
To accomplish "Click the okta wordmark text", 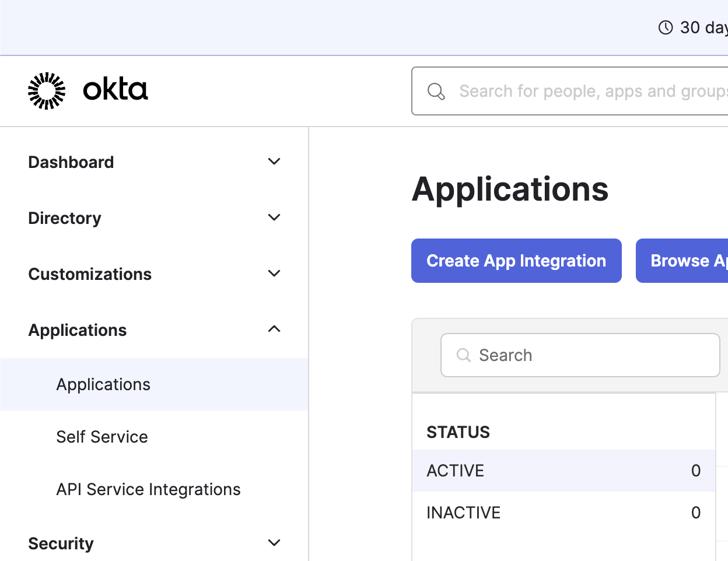I will coord(116,90).
